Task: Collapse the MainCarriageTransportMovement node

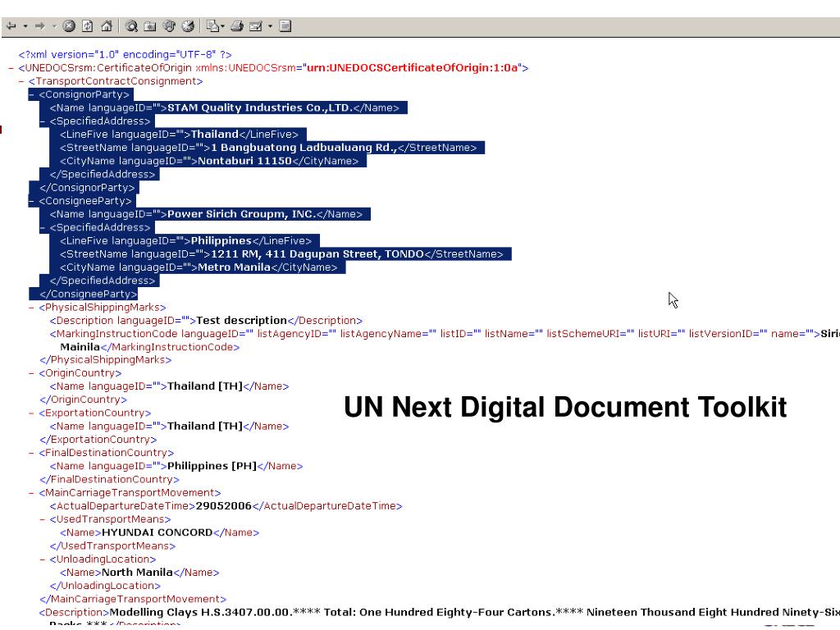Action: tap(32, 493)
